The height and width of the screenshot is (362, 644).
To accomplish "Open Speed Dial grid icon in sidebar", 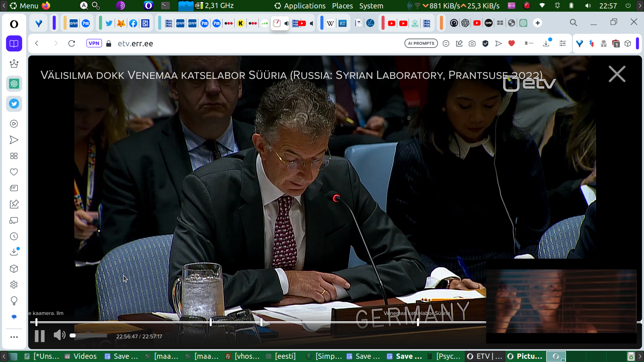I will [14, 156].
